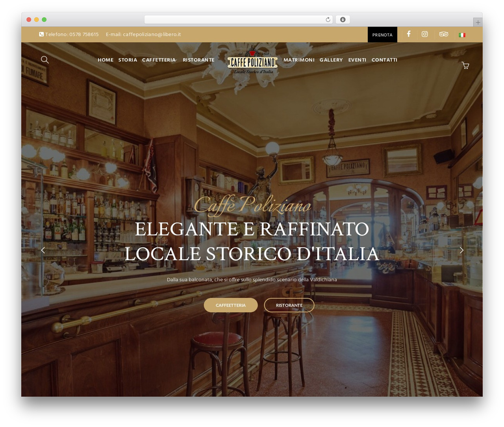This screenshot has width=504, height=427.
Task: Click the phone number 0578 758615
Action: click(84, 34)
